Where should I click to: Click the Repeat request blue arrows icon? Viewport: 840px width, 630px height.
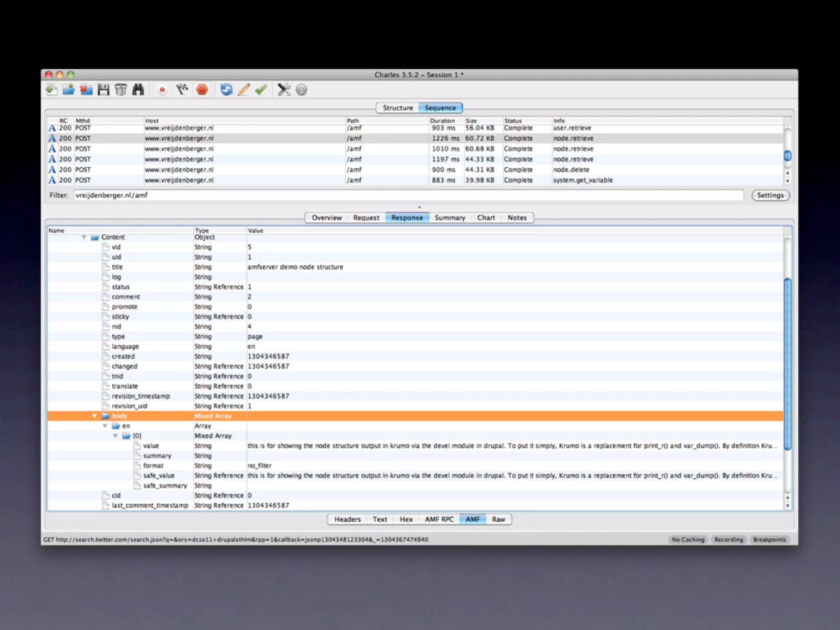tap(226, 89)
